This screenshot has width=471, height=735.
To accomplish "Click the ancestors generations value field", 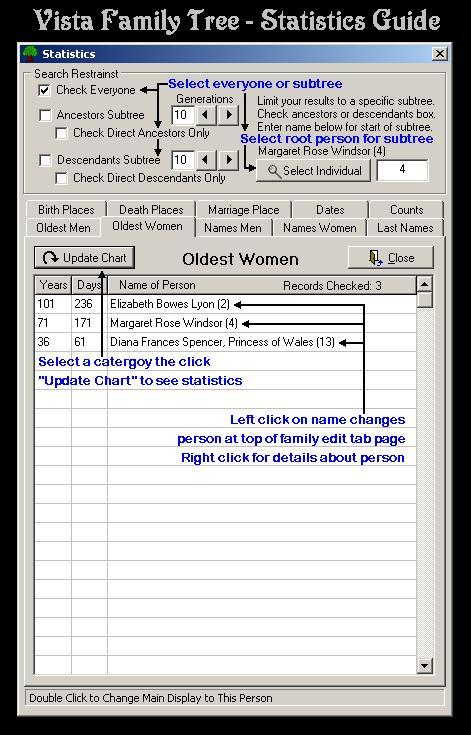I will pos(183,115).
